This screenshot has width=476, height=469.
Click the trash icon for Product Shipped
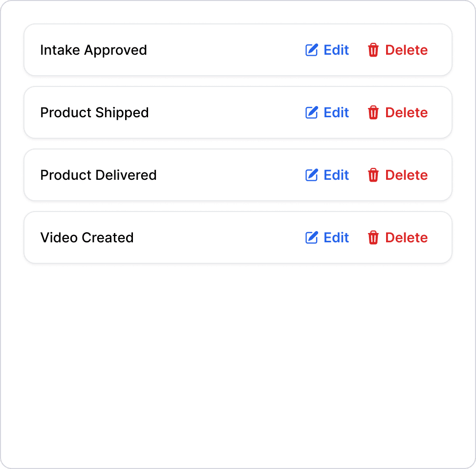[x=373, y=112]
